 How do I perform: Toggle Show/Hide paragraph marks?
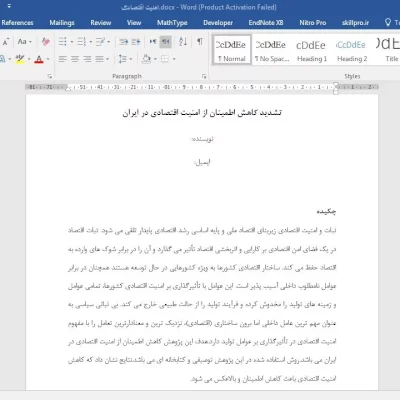pos(200,41)
